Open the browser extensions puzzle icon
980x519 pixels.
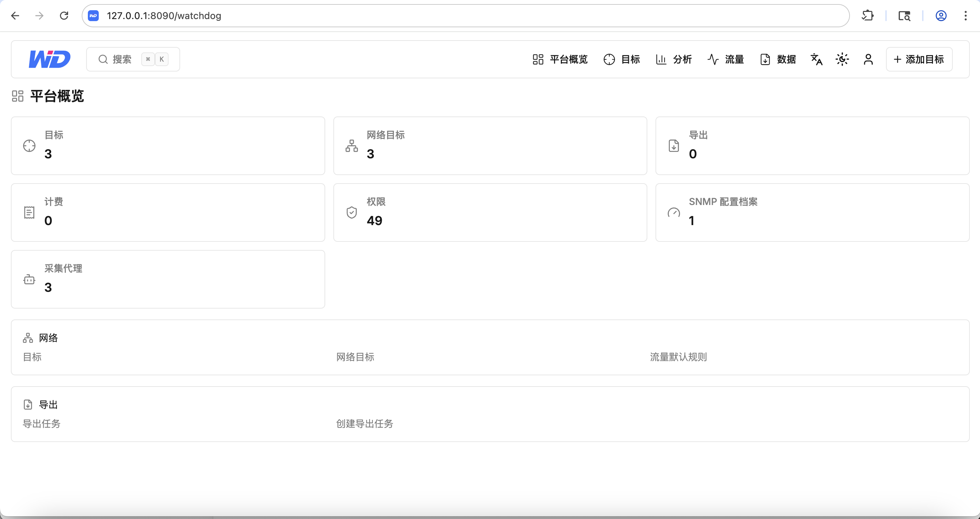coord(868,16)
